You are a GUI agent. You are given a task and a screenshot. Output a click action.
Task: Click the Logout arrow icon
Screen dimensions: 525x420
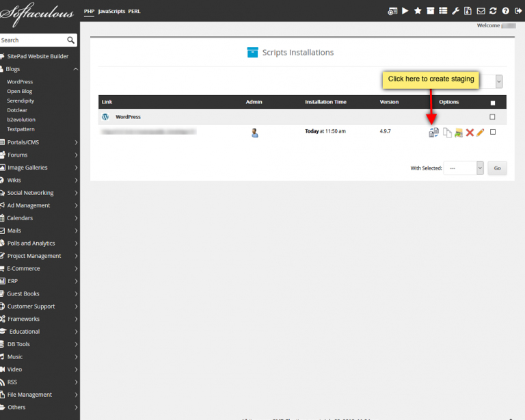click(518, 11)
